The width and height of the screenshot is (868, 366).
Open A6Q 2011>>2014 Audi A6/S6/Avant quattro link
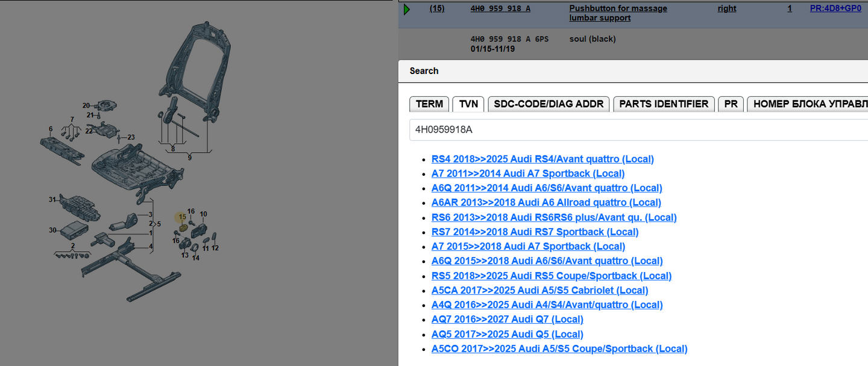point(547,188)
